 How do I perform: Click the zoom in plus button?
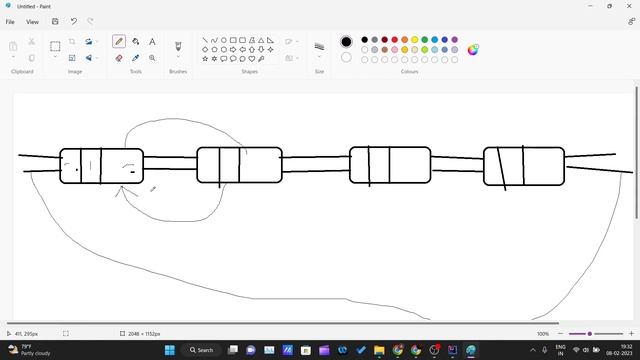[631, 334]
